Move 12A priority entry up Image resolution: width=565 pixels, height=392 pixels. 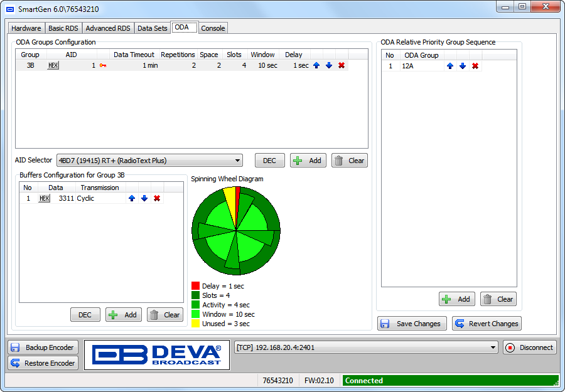[x=450, y=66]
